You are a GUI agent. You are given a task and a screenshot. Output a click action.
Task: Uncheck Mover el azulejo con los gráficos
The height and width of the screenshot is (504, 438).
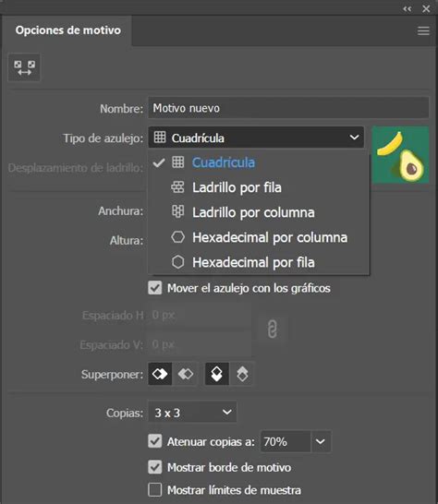[155, 288]
